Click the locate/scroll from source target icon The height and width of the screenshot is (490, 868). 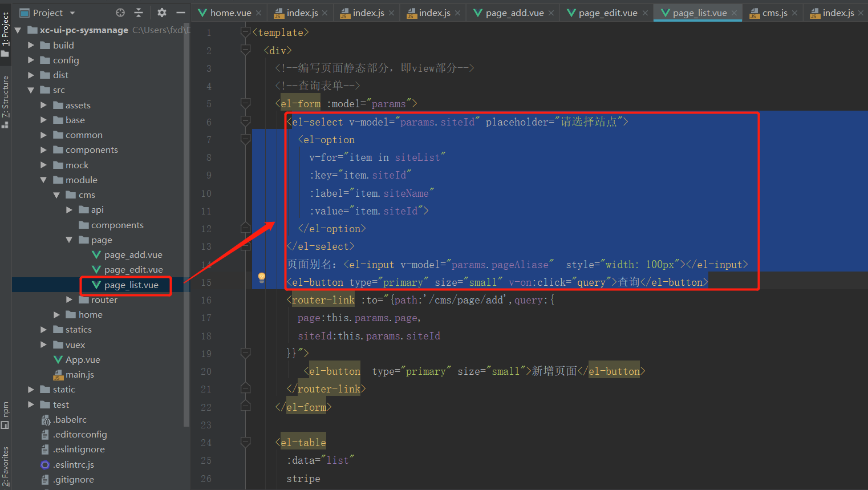(120, 13)
